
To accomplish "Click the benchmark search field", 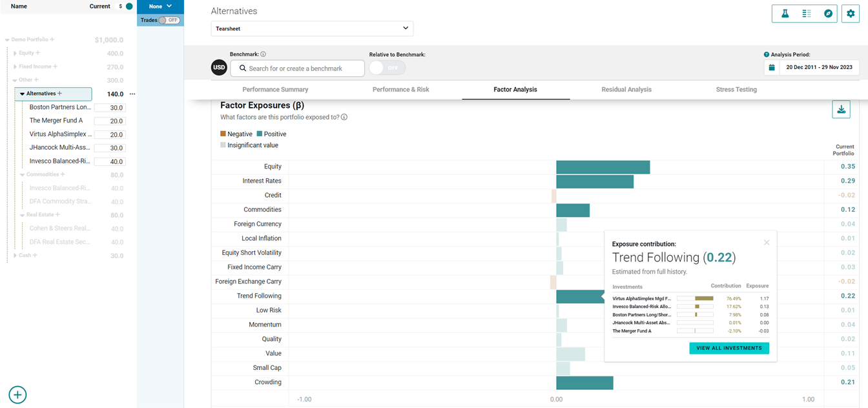I will (296, 67).
